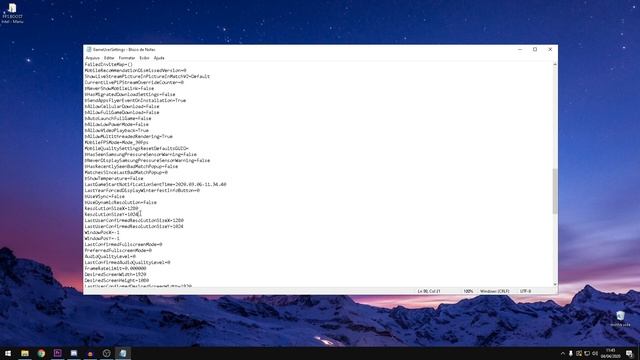640x360 pixels.
Task: Click the bAutoLaunchFullGame=False line
Action: pos(118,118)
